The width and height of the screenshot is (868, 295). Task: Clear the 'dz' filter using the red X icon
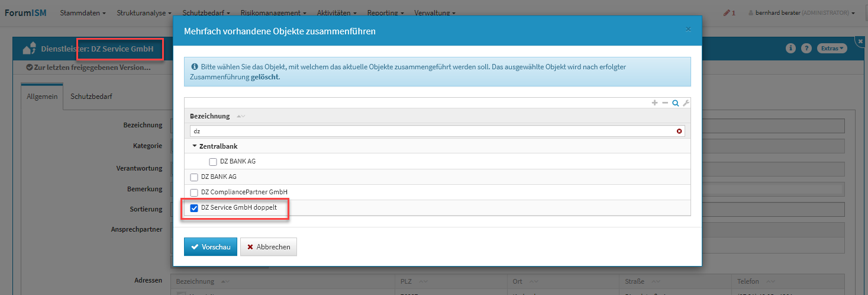pyautogui.click(x=679, y=131)
